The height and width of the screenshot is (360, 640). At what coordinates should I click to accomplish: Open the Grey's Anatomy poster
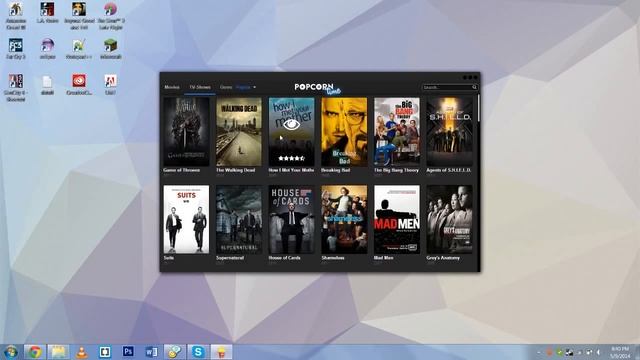(x=449, y=220)
